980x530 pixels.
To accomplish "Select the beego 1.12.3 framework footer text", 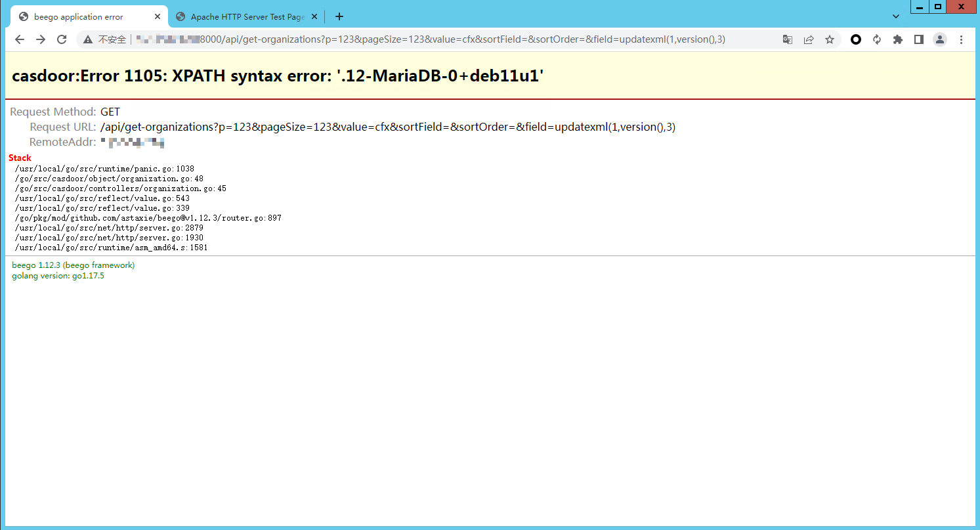I will (x=74, y=265).
